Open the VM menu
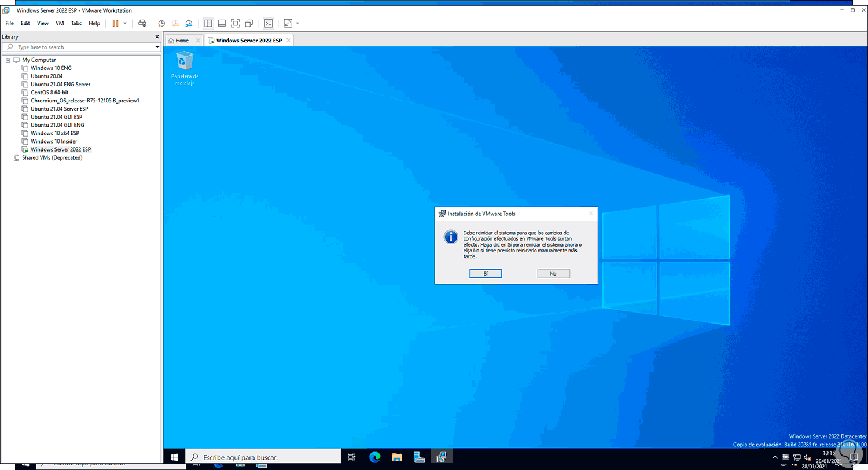Viewport: 868px width, 470px height. [x=60, y=23]
